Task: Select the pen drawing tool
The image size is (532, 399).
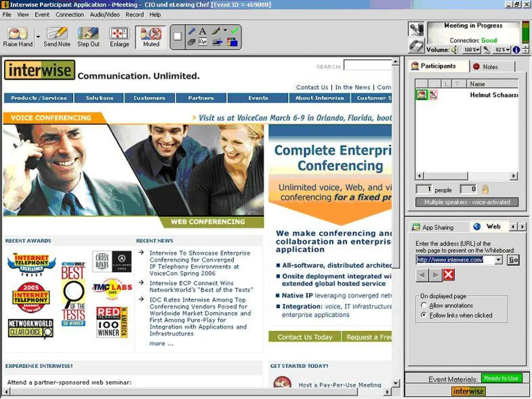Action: (x=191, y=31)
